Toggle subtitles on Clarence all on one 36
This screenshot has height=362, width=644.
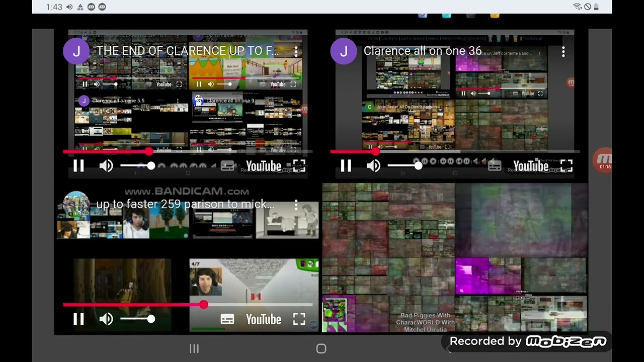(495, 166)
